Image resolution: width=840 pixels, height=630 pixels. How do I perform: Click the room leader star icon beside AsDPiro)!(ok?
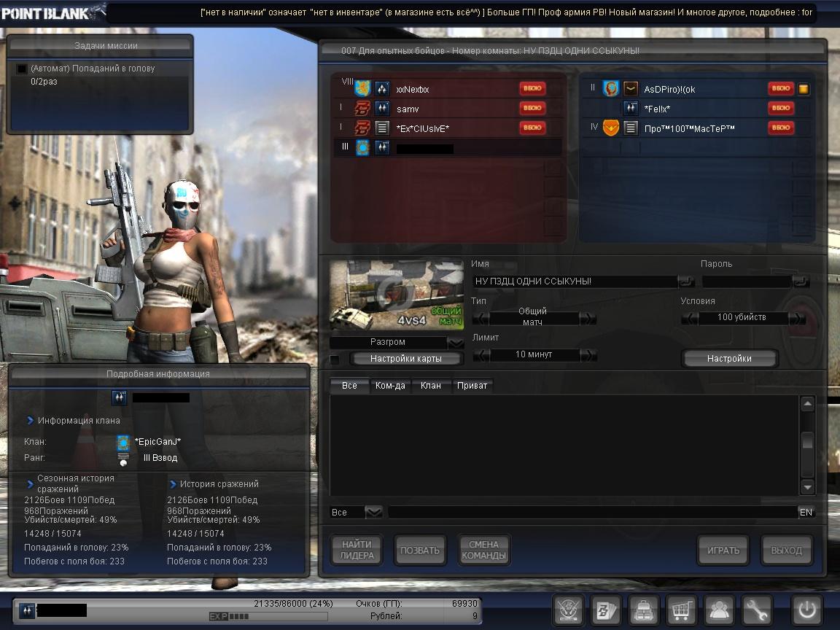(x=804, y=89)
